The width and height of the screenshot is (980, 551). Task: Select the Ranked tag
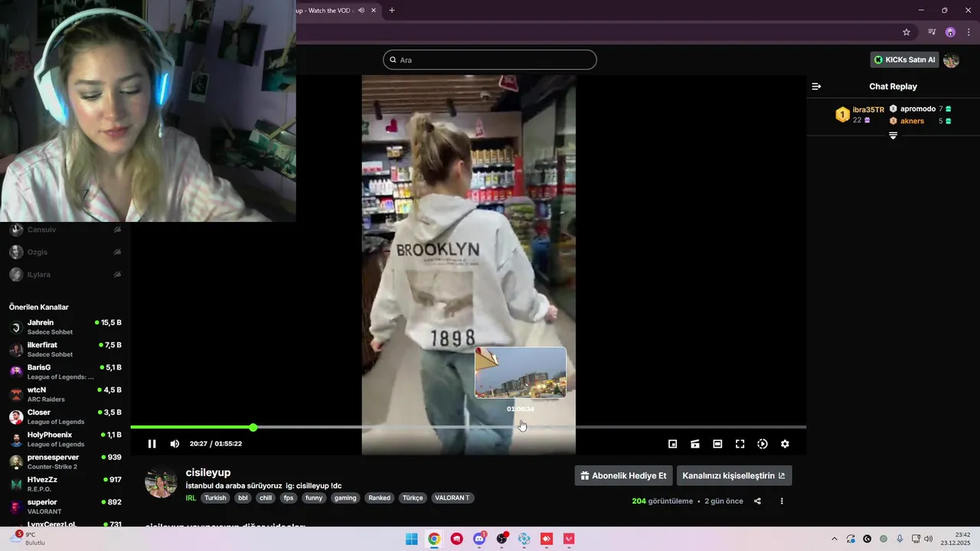pyautogui.click(x=380, y=497)
